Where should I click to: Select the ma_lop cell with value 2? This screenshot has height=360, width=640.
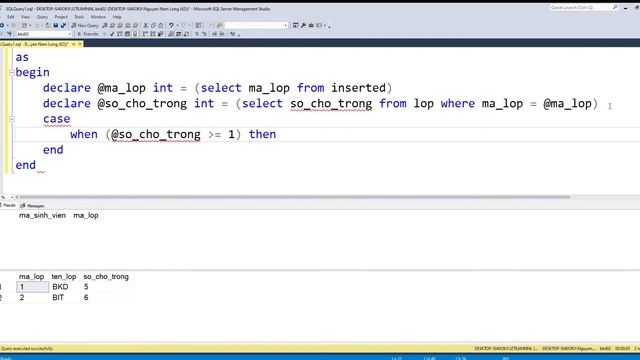[x=33, y=298]
